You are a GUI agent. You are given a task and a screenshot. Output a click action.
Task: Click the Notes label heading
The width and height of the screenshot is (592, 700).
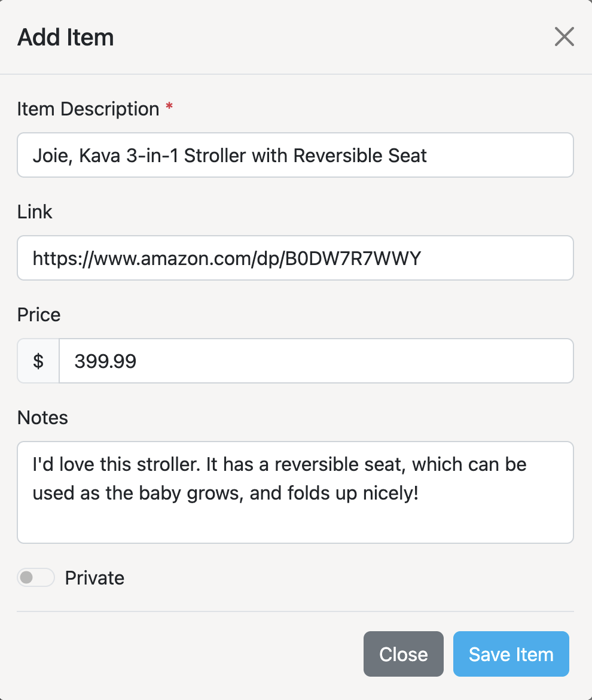(42, 418)
